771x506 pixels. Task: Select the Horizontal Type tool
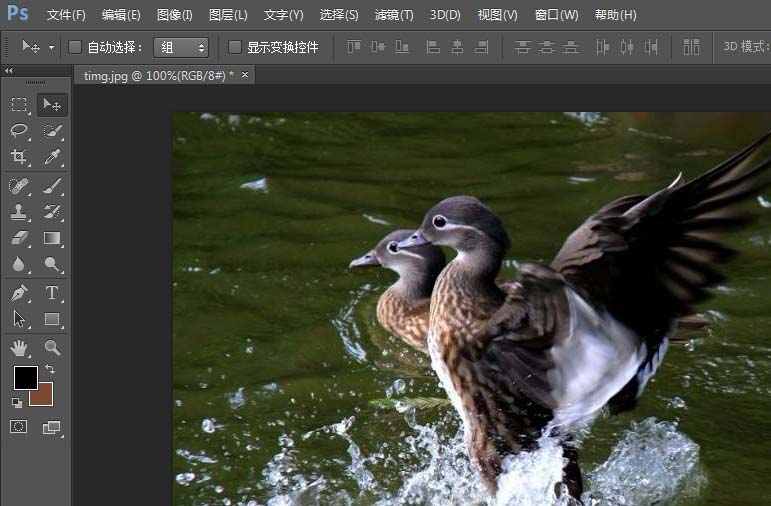pos(52,293)
